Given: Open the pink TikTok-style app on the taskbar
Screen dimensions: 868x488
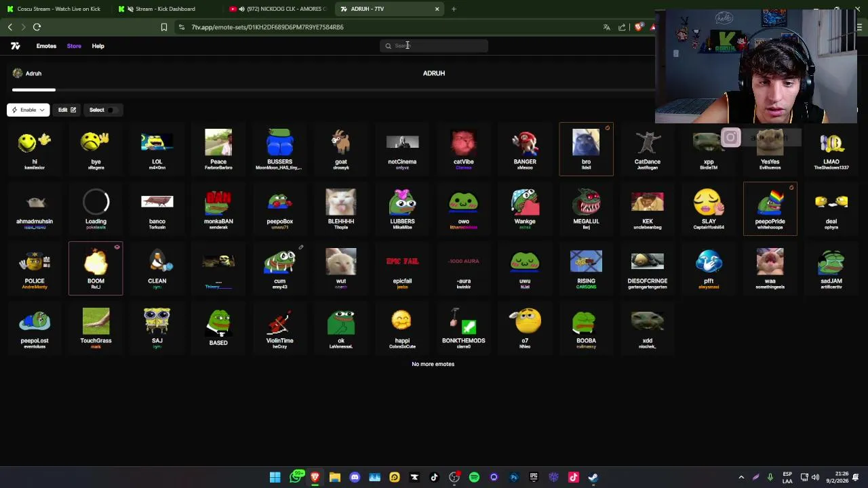Looking at the screenshot, I should tap(574, 477).
